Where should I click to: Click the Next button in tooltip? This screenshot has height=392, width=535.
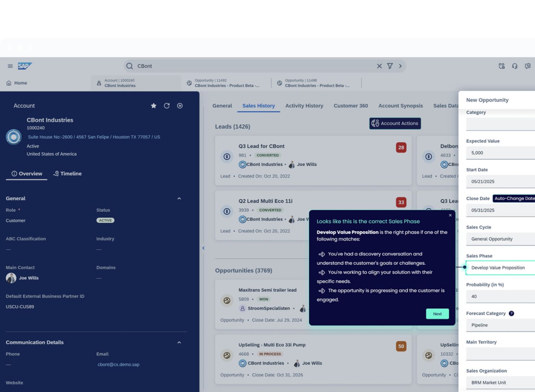pos(437,314)
